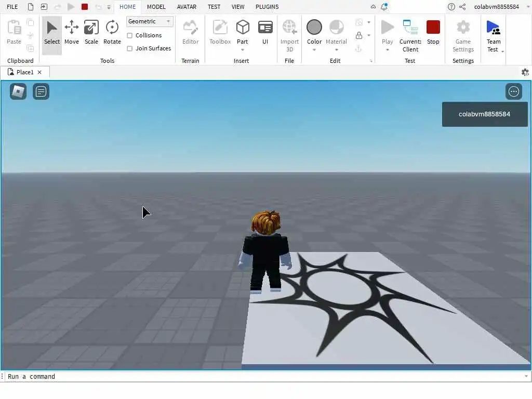Click the Paste clipboard button
The height and width of the screenshot is (399, 532).
pyautogui.click(x=14, y=32)
